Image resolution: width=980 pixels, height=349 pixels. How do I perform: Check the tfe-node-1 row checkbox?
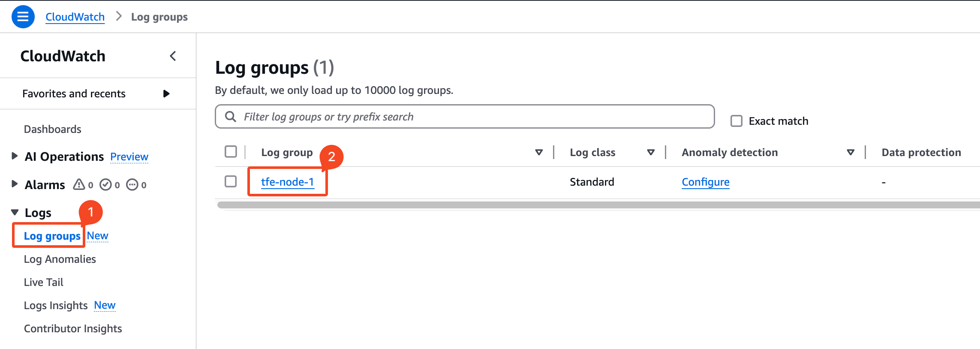coord(231,181)
